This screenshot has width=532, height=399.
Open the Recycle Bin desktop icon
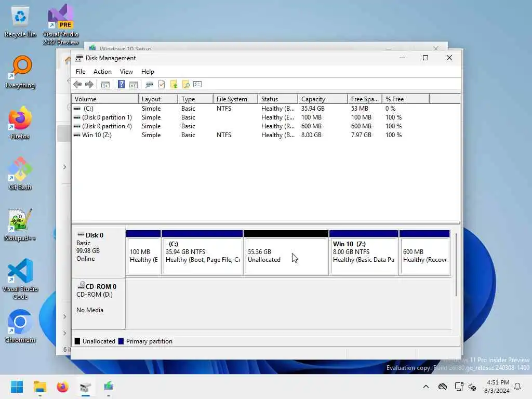[x=20, y=22]
